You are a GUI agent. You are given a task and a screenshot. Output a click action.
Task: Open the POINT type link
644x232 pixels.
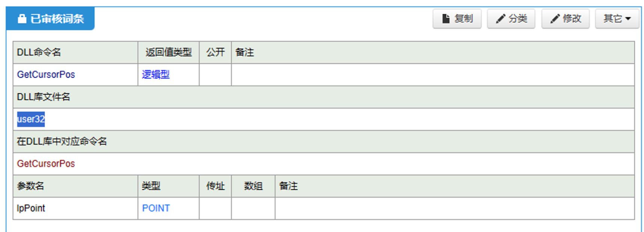click(156, 208)
